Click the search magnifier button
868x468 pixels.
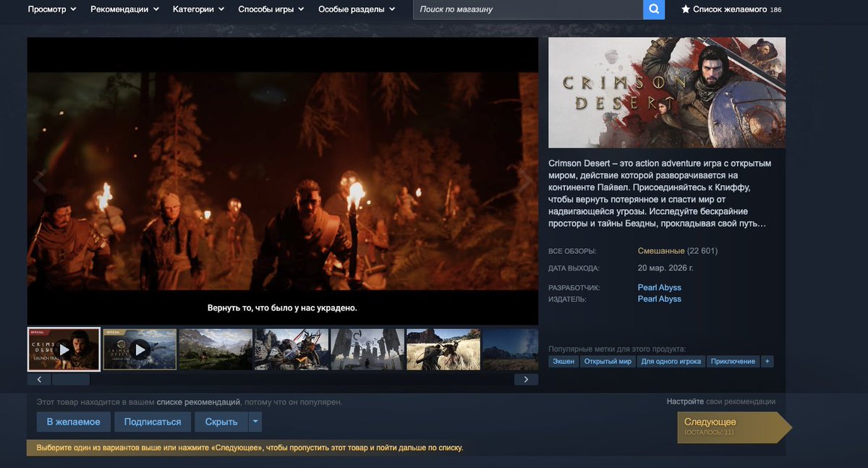coord(653,9)
